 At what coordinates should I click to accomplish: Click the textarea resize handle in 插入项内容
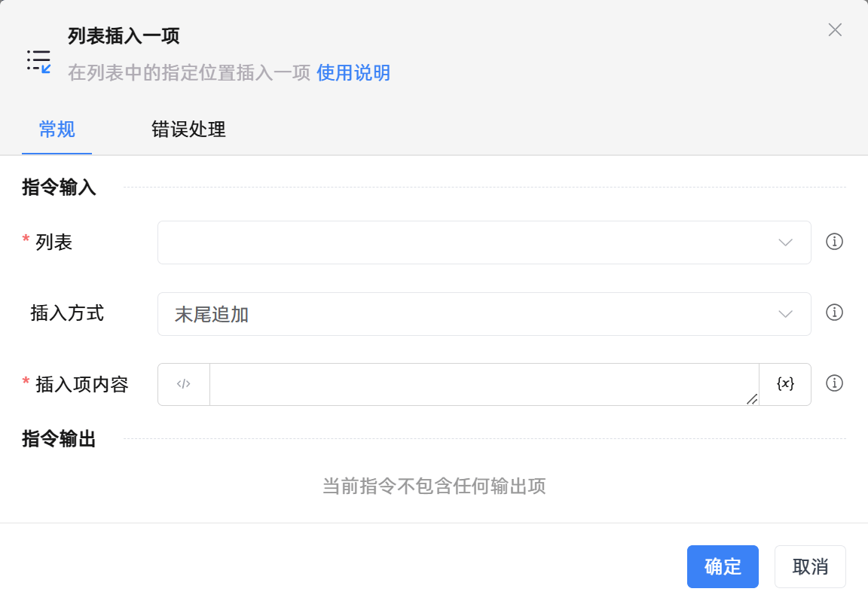752,399
